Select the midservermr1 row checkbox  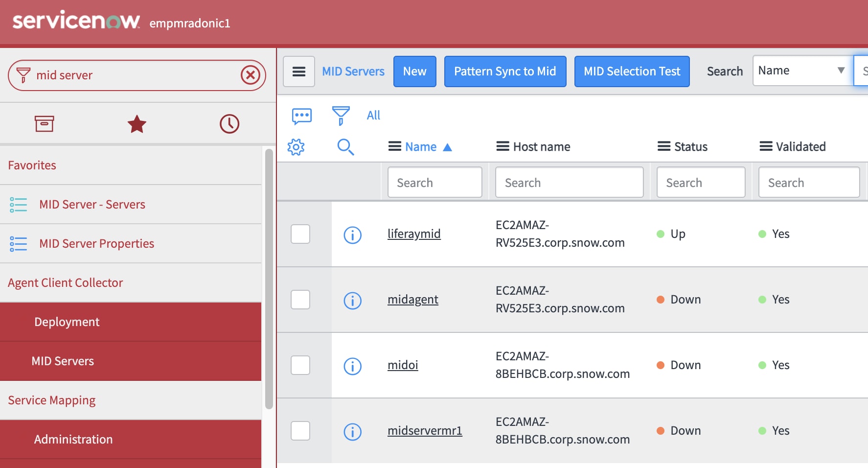[x=300, y=431]
